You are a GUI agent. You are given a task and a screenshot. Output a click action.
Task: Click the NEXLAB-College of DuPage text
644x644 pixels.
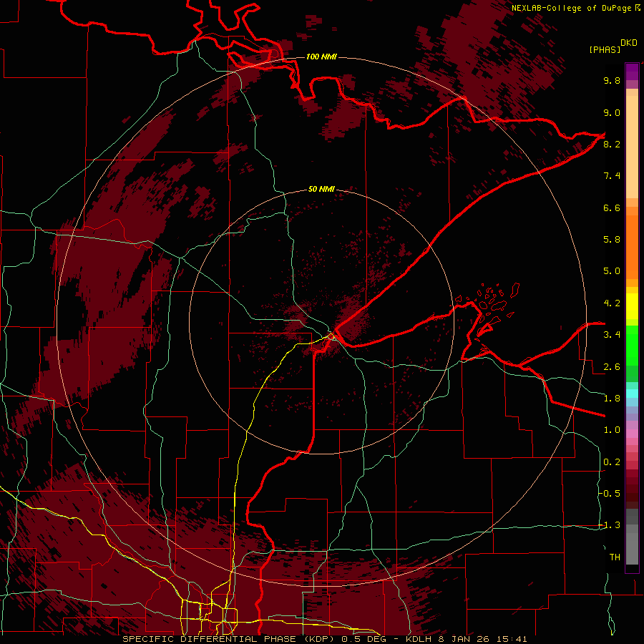(571, 8)
